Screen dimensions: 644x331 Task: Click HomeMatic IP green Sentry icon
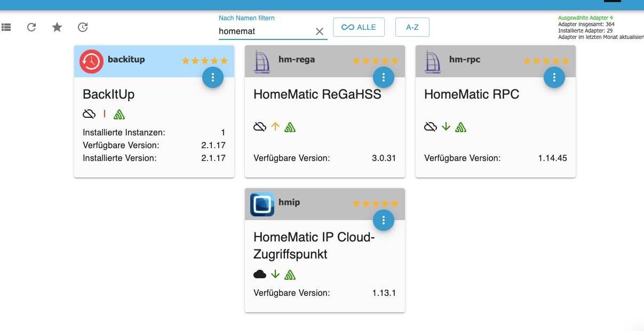[290, 275]
